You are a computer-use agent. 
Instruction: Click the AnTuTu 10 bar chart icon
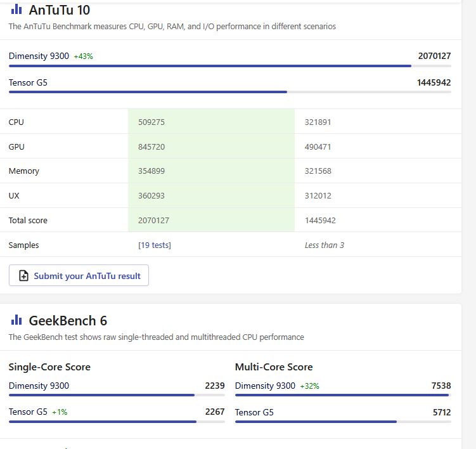pyautogui.click(x=16, y=10)
